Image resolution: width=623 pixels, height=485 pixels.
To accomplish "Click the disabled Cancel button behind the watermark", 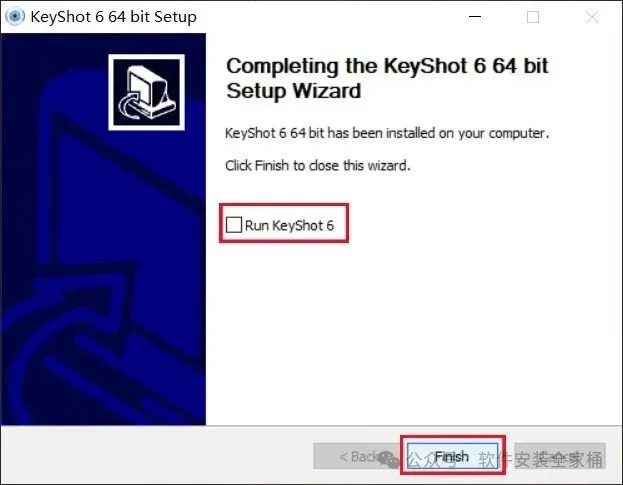I will 560,456.
